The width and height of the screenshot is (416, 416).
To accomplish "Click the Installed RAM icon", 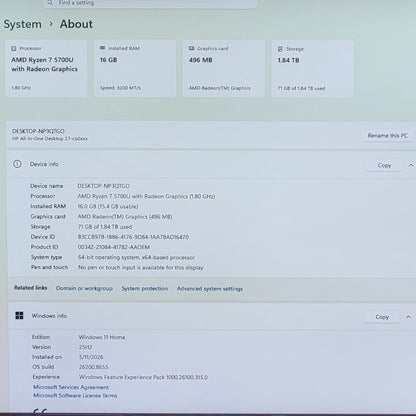I will click(102, 48).
